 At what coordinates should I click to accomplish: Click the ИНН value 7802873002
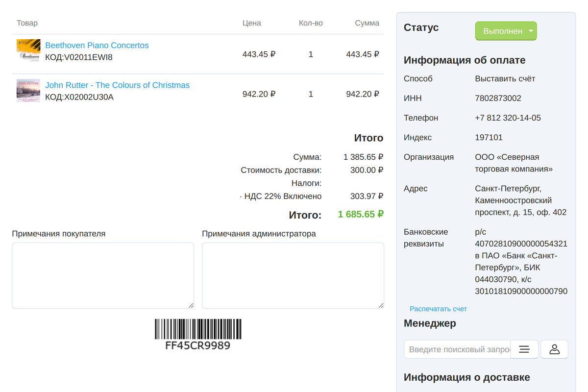498,98
